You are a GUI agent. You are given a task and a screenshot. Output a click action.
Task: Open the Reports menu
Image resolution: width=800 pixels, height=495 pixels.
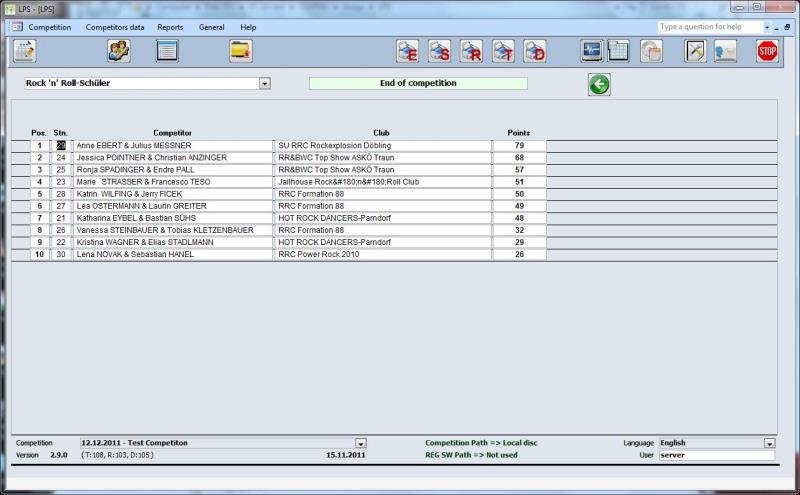[170, 27]
